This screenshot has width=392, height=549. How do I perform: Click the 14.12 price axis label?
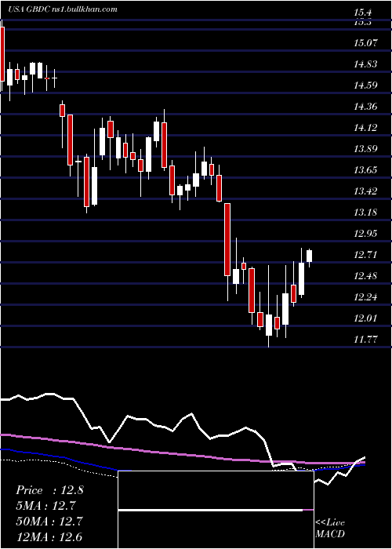(366, 127)
